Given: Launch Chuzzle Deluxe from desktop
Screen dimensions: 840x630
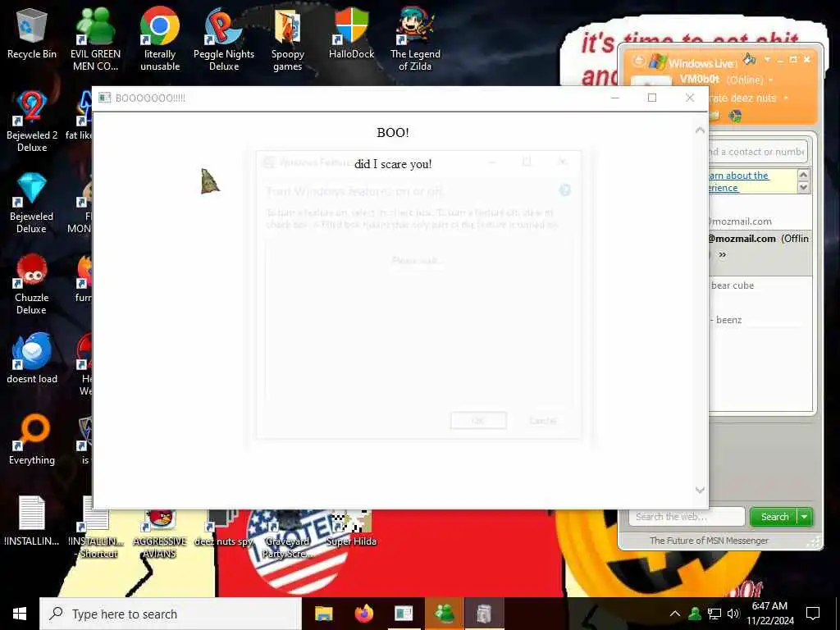Looking at the screenshot, I should [32, 284].
